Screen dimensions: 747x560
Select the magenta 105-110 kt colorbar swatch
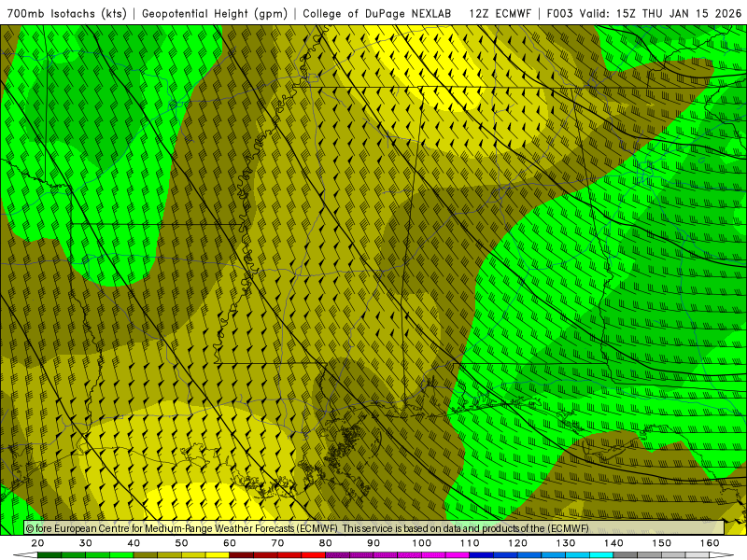point(458,555)
